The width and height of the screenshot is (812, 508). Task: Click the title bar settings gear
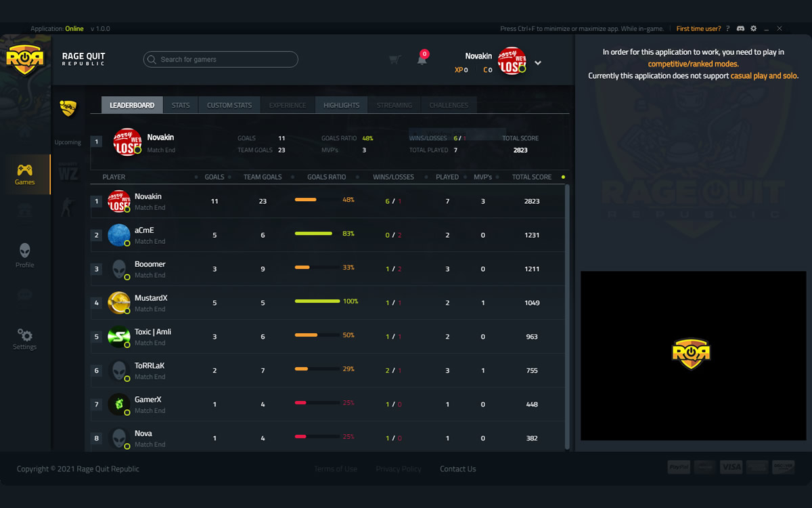tap(753, 28)
